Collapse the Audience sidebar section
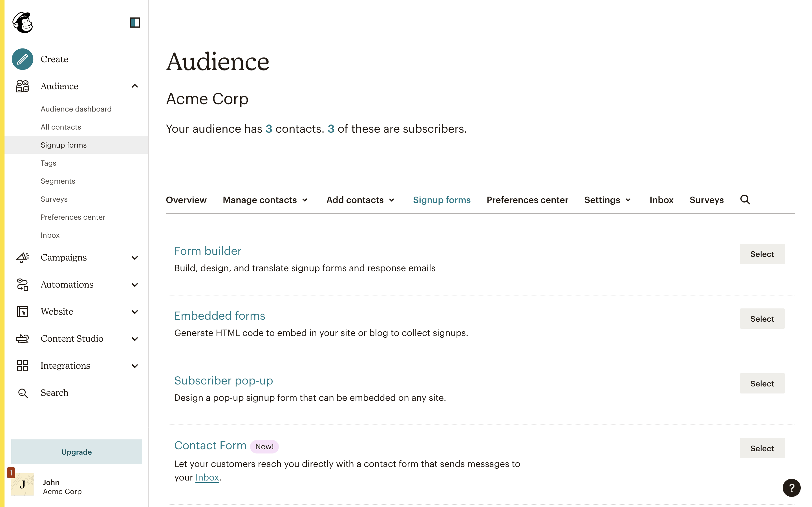The width and height of the screenshot is (812, 507). (x=134, y=86)
